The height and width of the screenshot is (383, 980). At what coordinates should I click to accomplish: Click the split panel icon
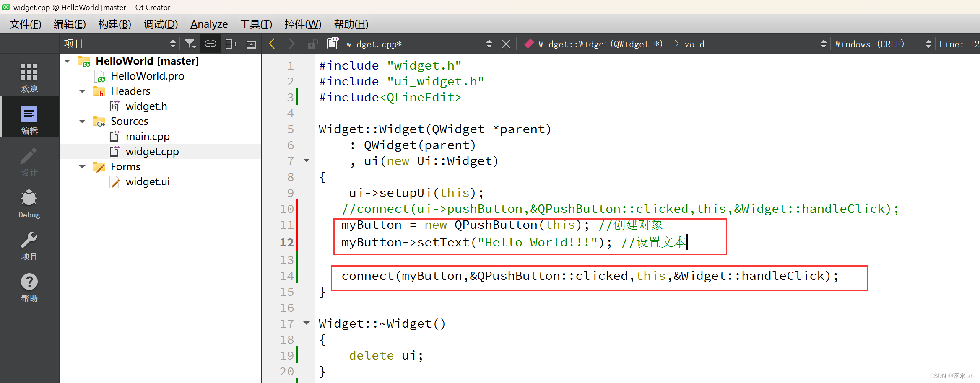[231, 44]
